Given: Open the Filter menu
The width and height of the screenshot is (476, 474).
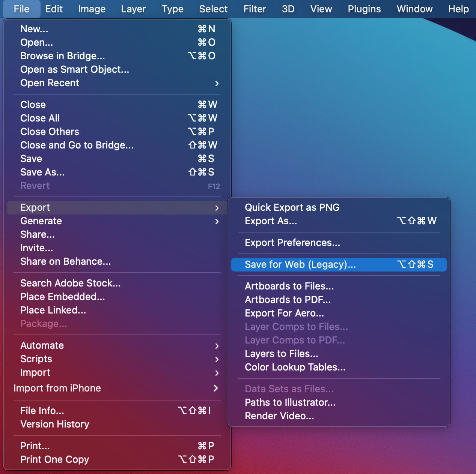Looking at the screenshot, I should click(255, 9).
